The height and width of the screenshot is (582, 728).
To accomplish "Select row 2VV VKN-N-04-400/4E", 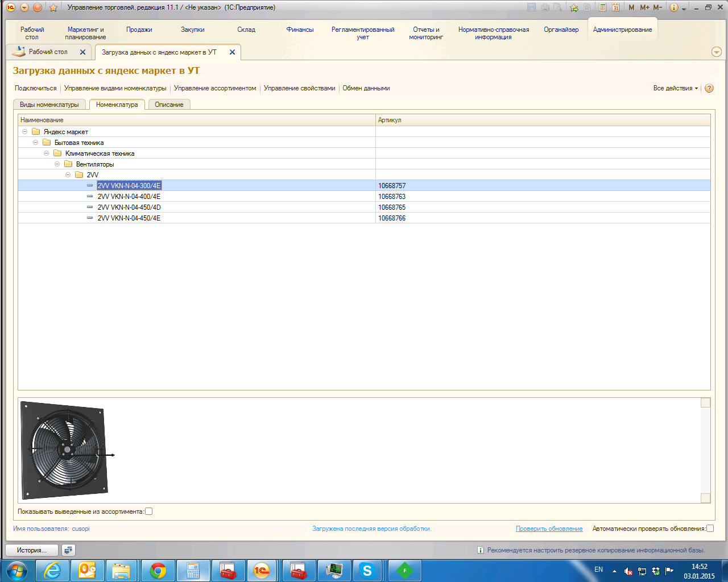I will tap(364, 197).
